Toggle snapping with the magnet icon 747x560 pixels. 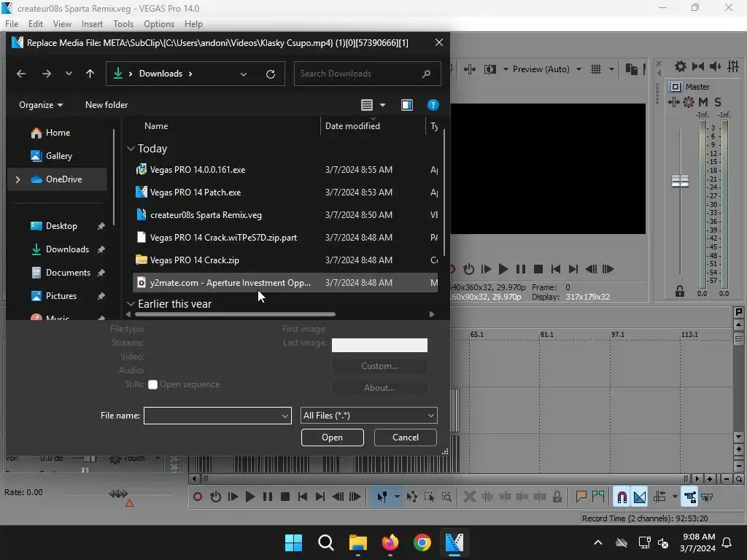[x=622, y=497]
